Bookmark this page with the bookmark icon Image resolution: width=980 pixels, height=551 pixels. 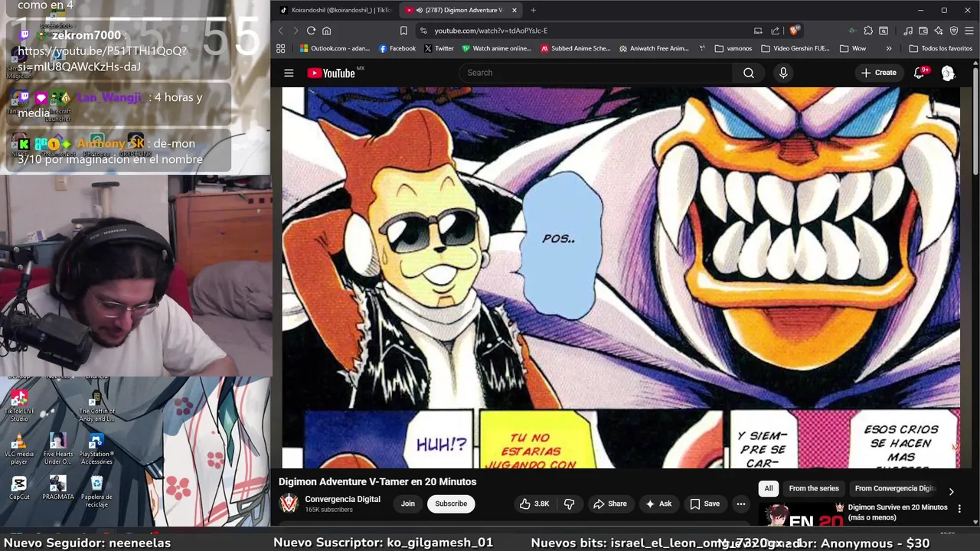point(403,31)
